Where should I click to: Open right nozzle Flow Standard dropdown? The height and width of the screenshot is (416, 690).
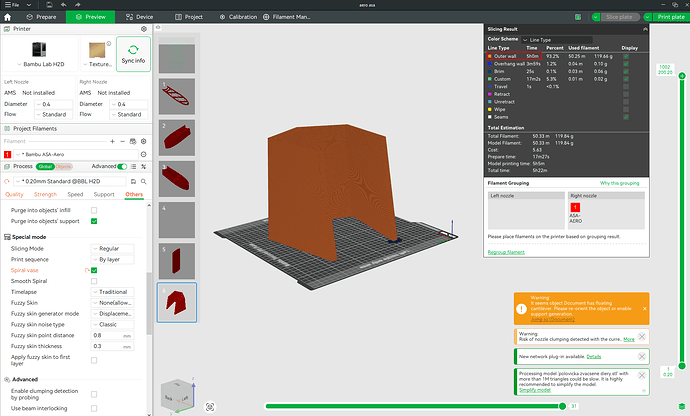pyautogui.click(x=129, y=114)
